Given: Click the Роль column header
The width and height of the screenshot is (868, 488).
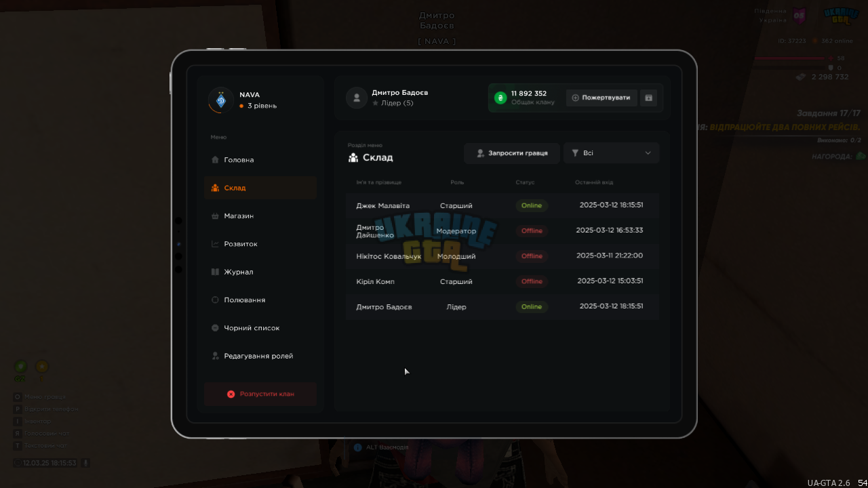Looking at the screenshot, I should [x=457, y=182].
